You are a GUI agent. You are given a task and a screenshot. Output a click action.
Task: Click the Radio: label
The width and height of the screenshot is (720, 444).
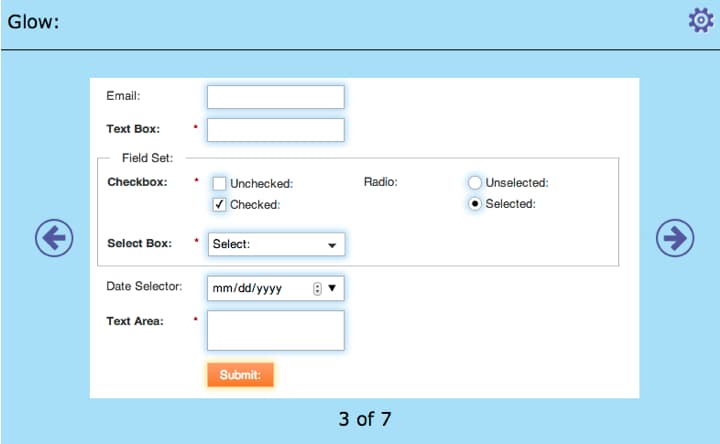[x=381, y=182]
